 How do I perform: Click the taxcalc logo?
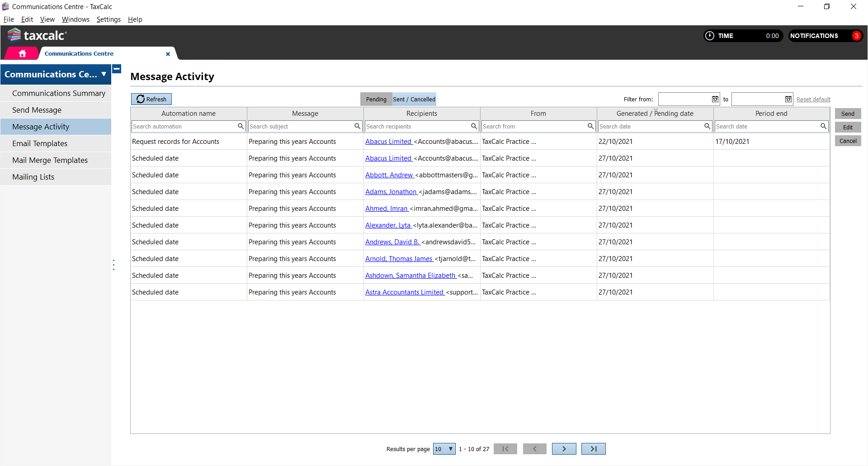[37, 35]
